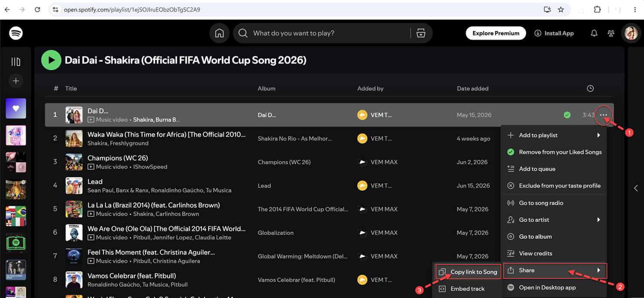
Task: Go to Home via house icon
Action: [219, 33]
